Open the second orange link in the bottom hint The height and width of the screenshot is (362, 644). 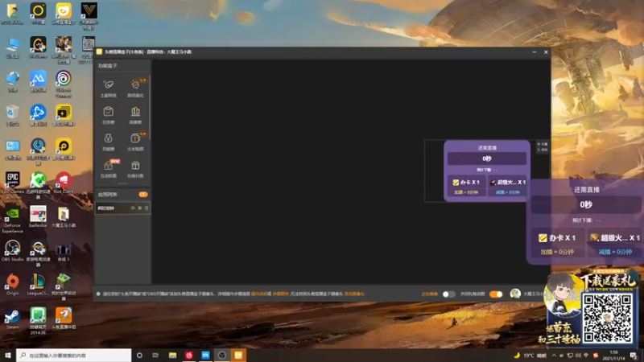tap(280, 294)
